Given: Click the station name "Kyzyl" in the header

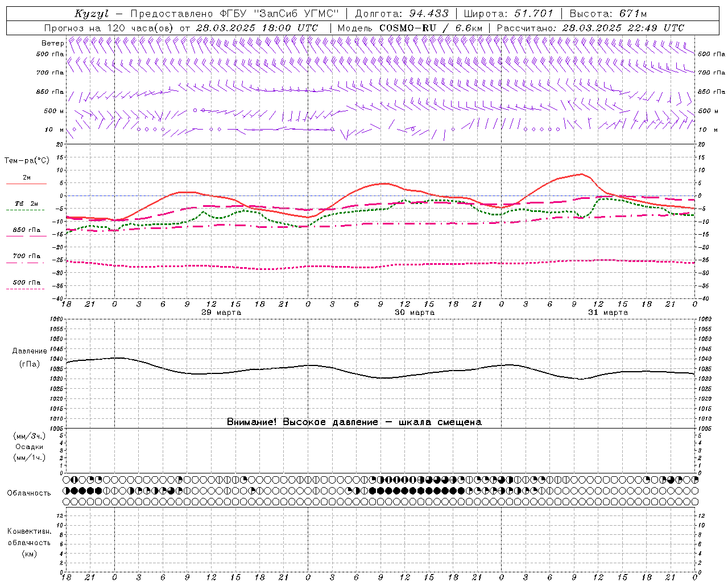Looking at the screenshot, I should (92, 14).
